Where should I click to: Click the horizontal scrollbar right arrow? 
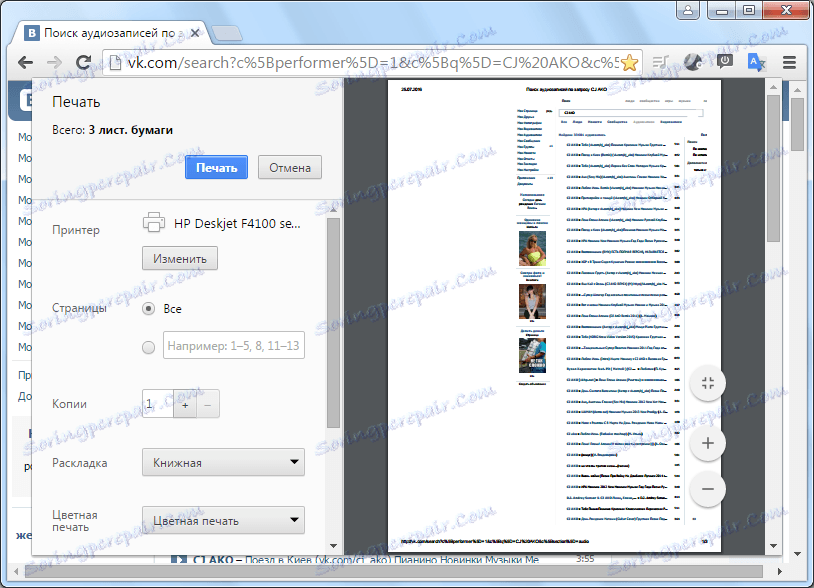click(779, 571)
